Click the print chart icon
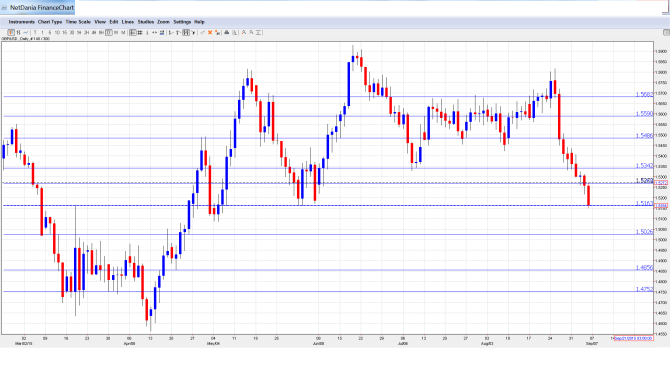 (227, 32)
